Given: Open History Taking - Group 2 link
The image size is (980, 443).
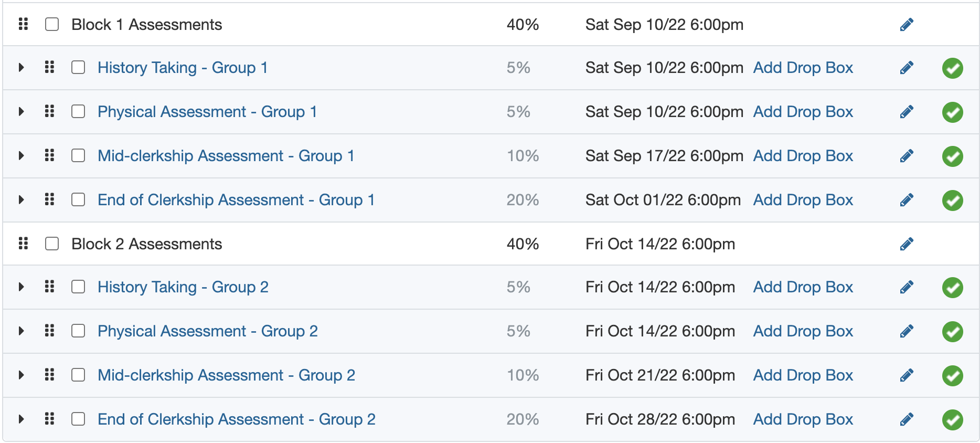Looking at the screenshot, I should pos(183,287).
